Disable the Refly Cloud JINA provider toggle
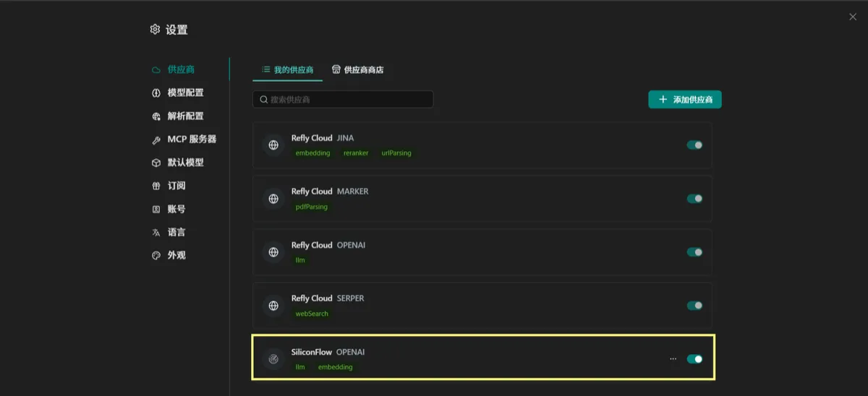Viewport: 868px width, 396px height. click(694, 145)
